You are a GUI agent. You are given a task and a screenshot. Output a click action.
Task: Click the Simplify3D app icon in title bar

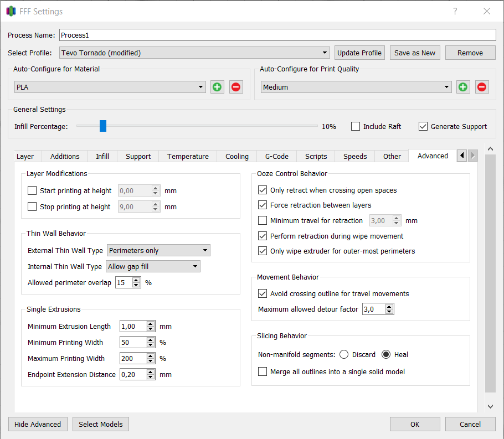pos(11,11)
